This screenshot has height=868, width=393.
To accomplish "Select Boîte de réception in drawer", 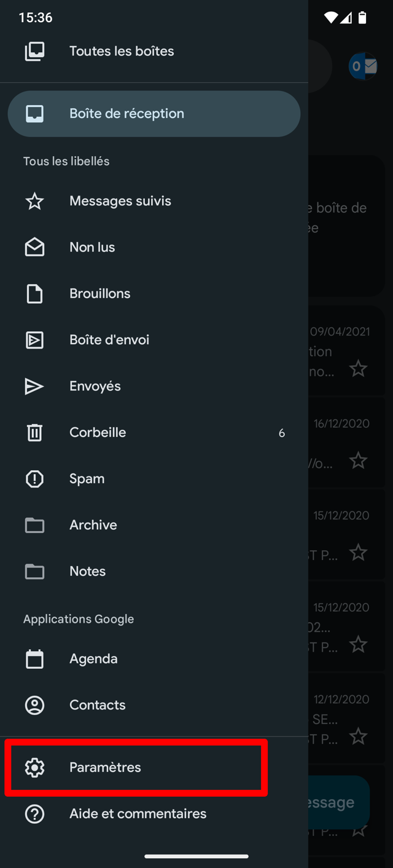I will 154,114.
